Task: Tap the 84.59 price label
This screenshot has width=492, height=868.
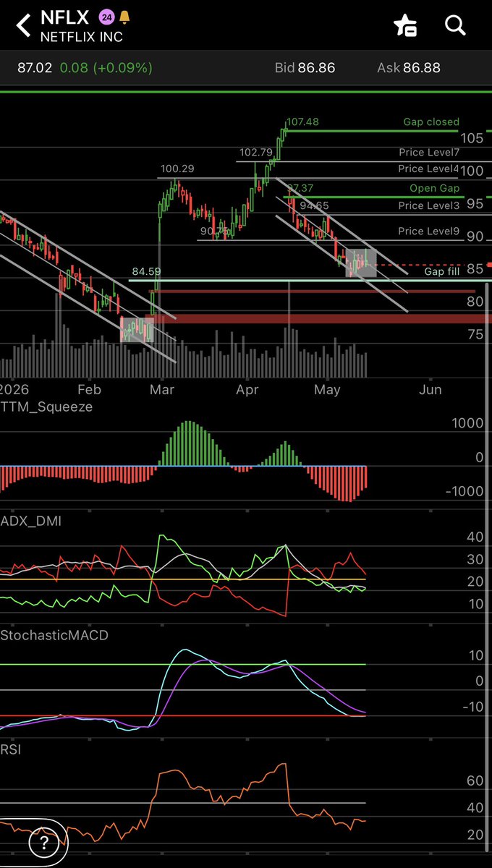Action: [146, 271]
